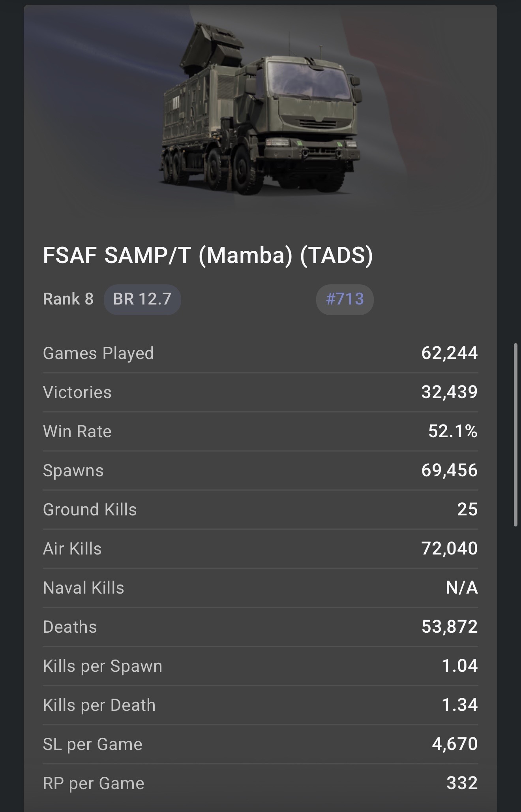Click the page scrollbar thumb
The image size is (521, 812).
tap(515, 434)
